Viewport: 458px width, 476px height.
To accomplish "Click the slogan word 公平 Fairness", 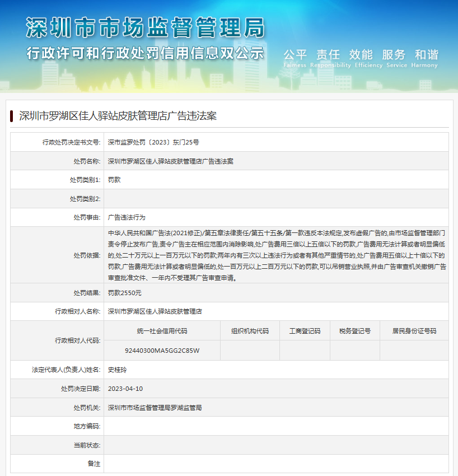I will (x=295, y=58).
